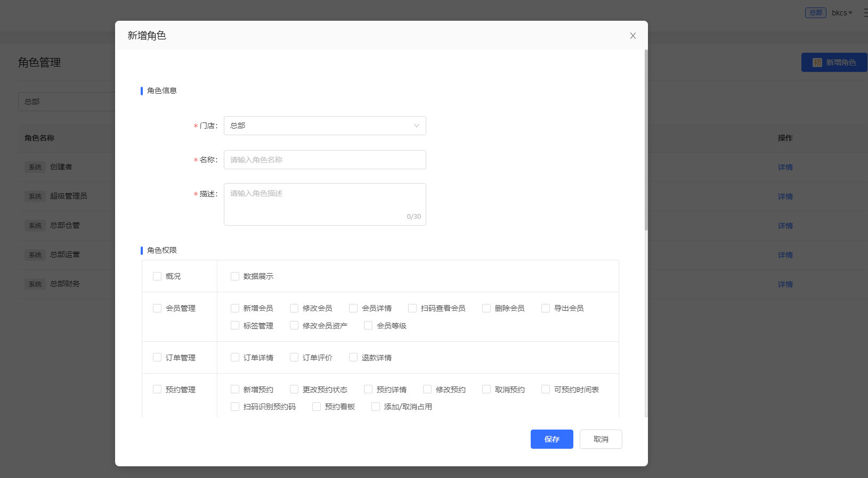This screenshot has width=868, height=478.
Task: Click the dialog's vertical scrollbar
Action: [x=646, y=140]
